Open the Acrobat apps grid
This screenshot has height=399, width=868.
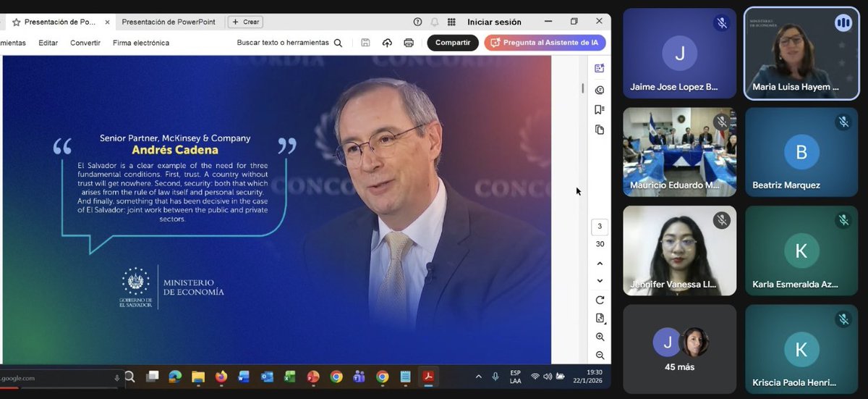[451, 22]
